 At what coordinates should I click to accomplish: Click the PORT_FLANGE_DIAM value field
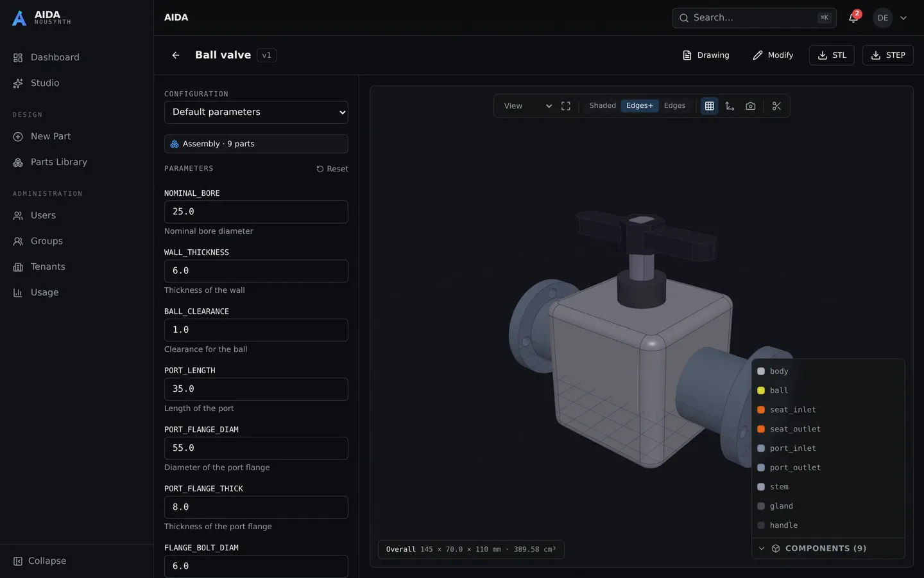(x=256, y=448)
